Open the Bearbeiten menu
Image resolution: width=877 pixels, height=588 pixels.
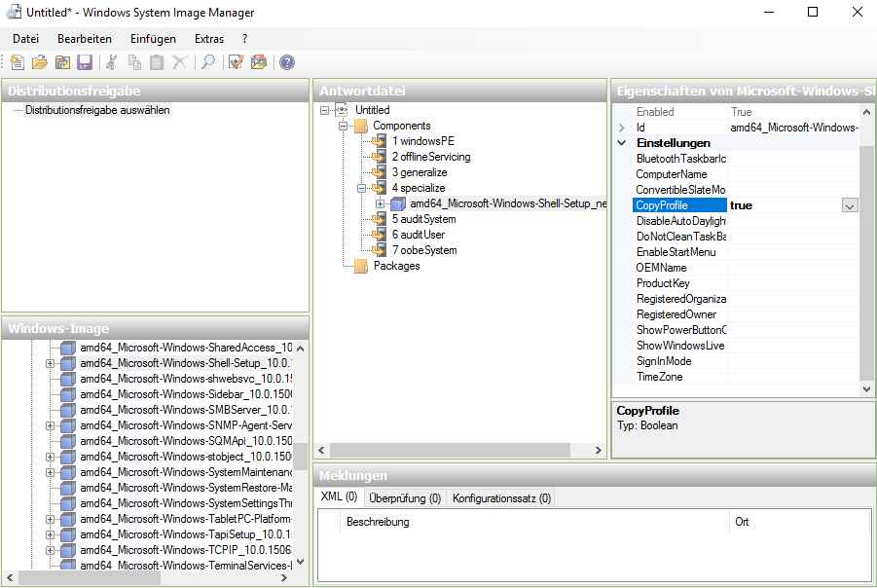coord(85,39)
